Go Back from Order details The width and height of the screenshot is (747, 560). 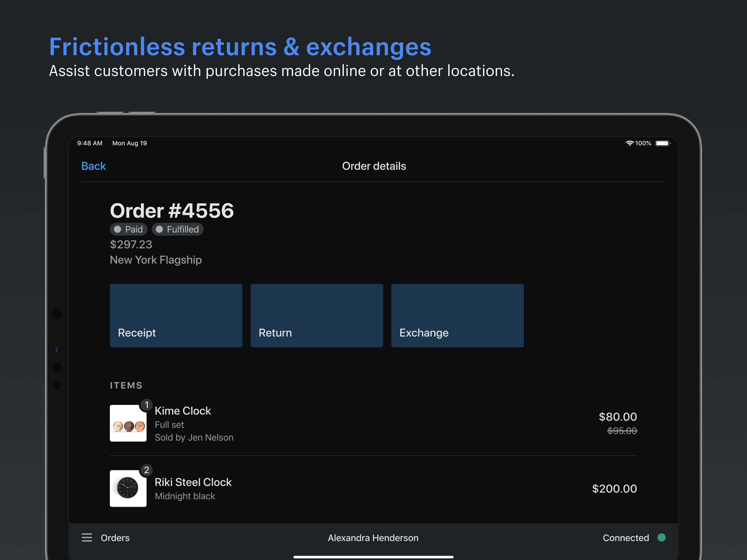click(x=94, y=166)
